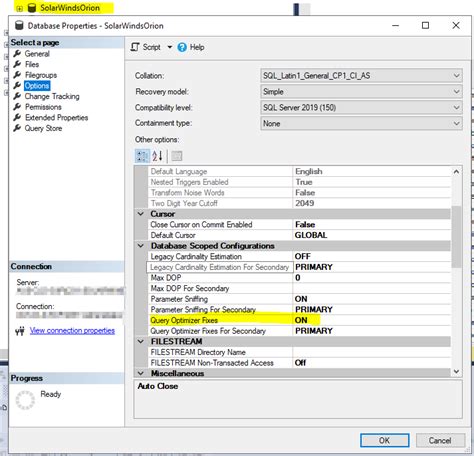Open View connection properties link
The width and height of the screenshot is (474, 456).
[x=72, y=330]
